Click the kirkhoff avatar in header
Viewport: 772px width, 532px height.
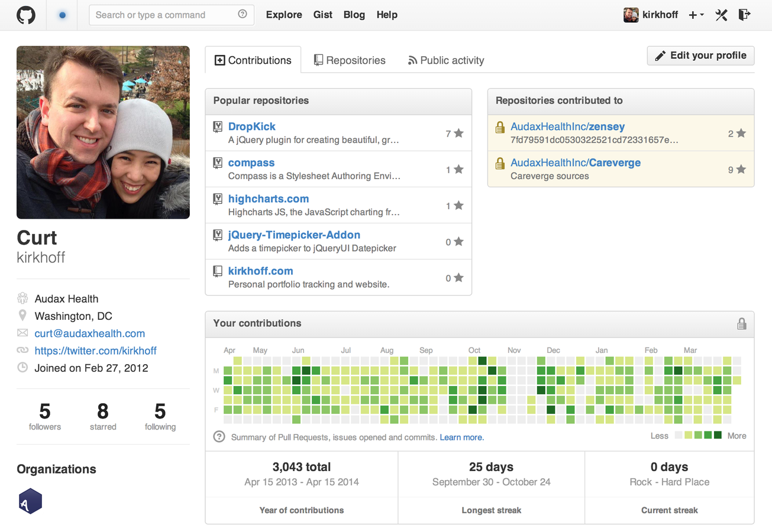click(x=631, y=15)
